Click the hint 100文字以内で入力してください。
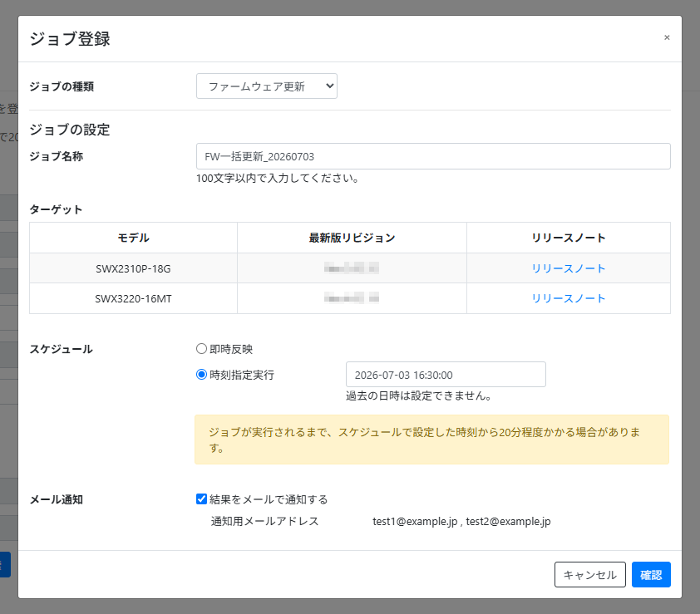The width and height of the screenshot is (700, 614). pyautogui.click(x=277, y=179)
